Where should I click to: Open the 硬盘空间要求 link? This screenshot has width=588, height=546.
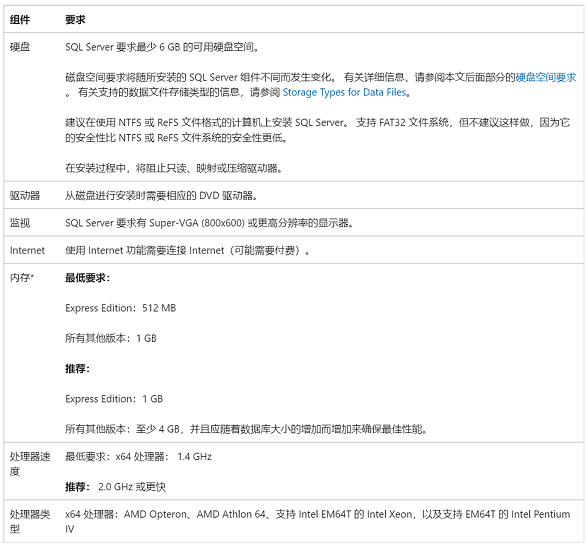546,77
